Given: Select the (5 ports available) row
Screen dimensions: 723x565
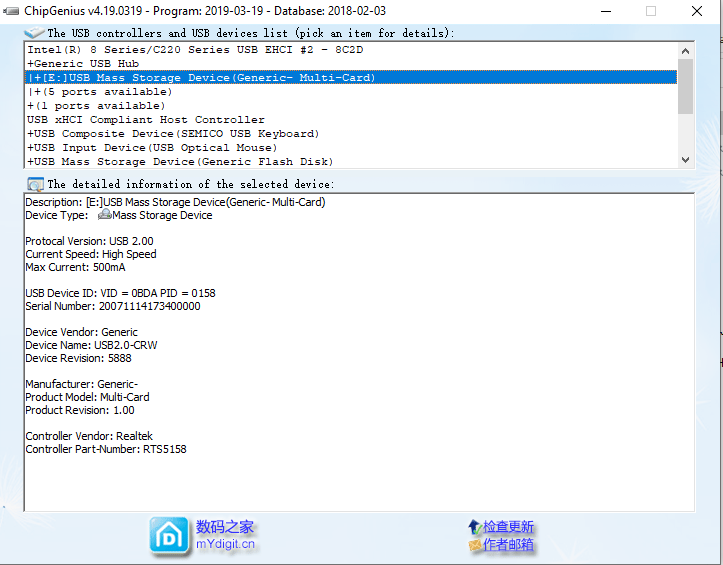Looking at the screenshot, I should point(351,91).
